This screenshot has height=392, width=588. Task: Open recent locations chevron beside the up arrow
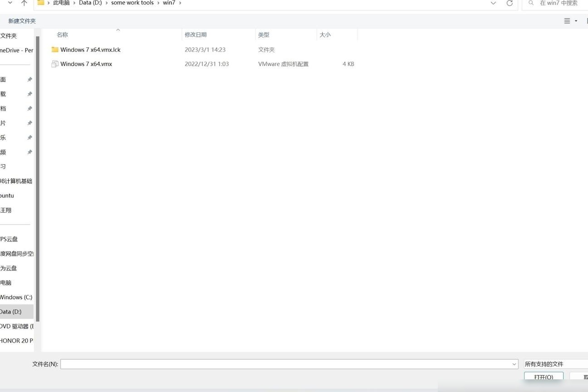click(x=10, y=3)
